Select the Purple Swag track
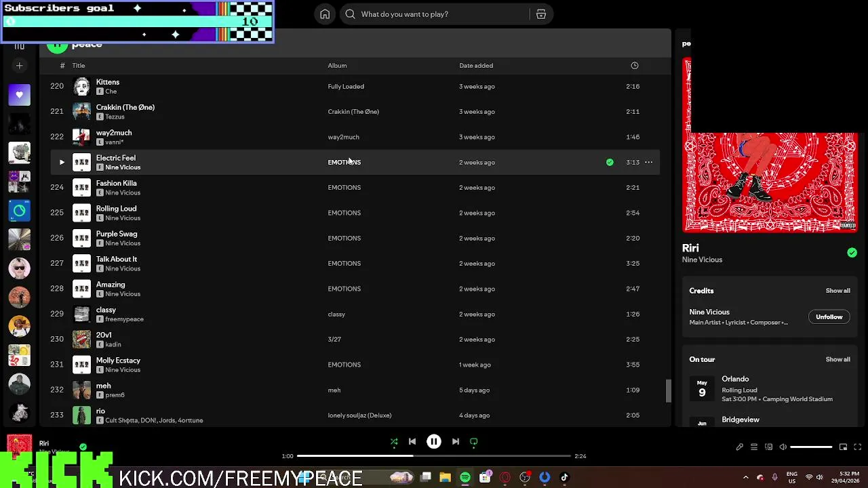 pyautogui.click(x=355, y=238)
